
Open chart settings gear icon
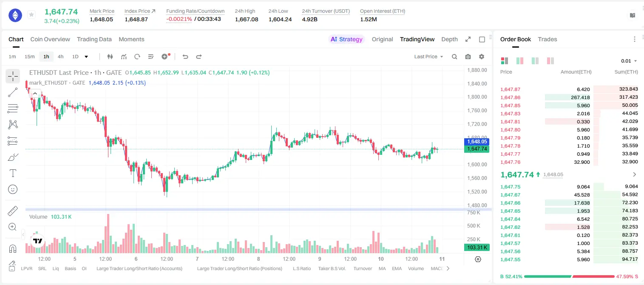(482, 57)
